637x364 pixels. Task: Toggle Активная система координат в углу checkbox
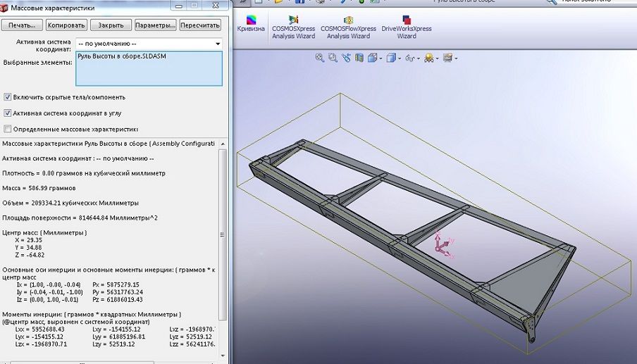(8, 113)
